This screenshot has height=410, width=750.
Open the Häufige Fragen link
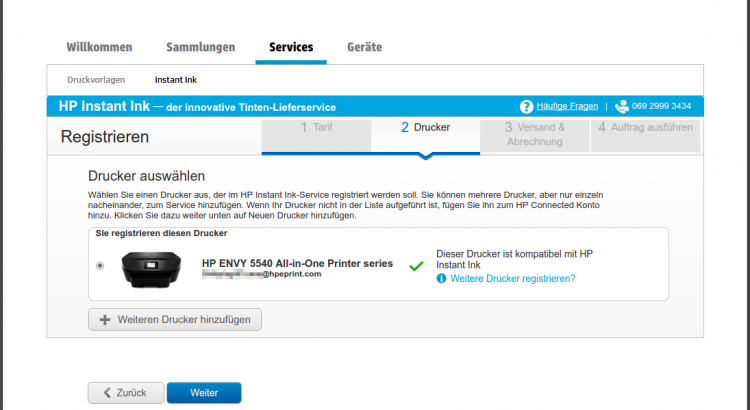[567, 106]
